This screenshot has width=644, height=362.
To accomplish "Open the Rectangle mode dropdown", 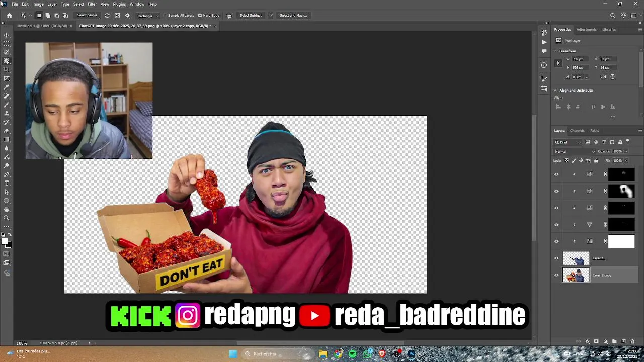I will pos(147,16).
